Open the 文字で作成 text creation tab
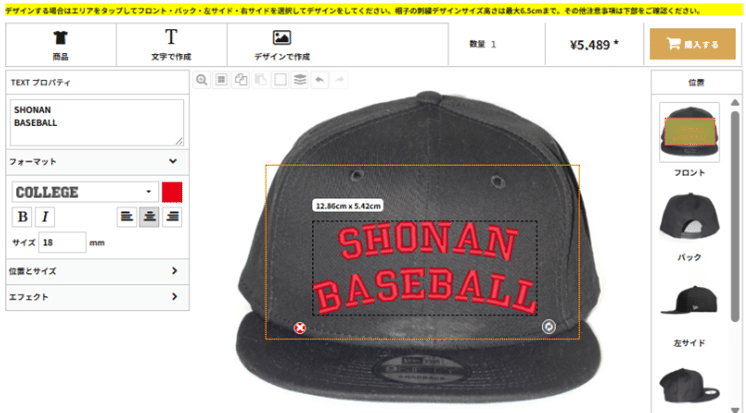Viewport: 746px width, 413px height. (171, 45)
